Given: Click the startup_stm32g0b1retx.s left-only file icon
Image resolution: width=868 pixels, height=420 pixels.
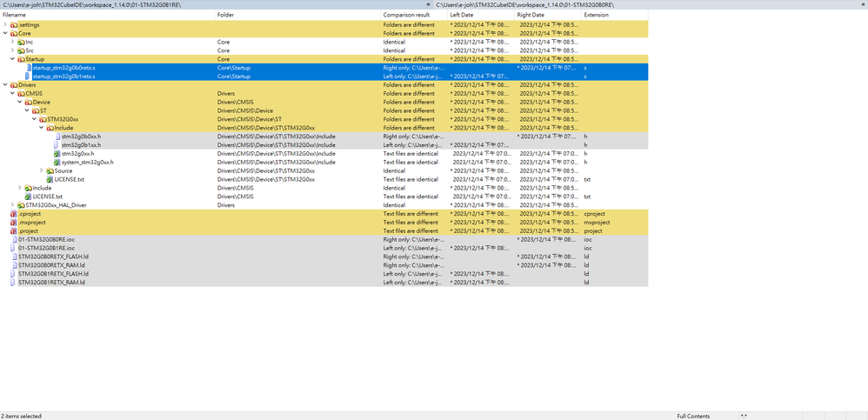Looking at the screenshot, I should (x=28, y=77).
